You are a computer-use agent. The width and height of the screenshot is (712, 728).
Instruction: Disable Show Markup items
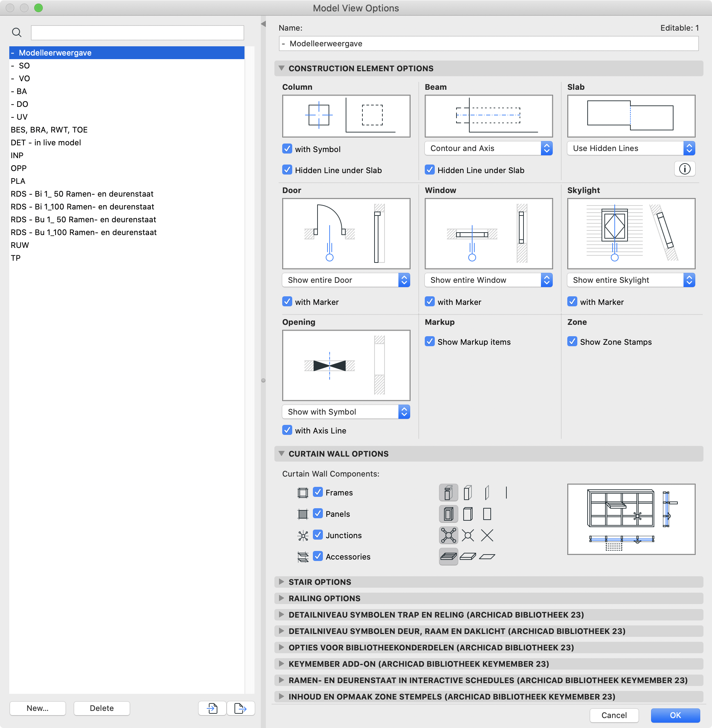point(430,342)
